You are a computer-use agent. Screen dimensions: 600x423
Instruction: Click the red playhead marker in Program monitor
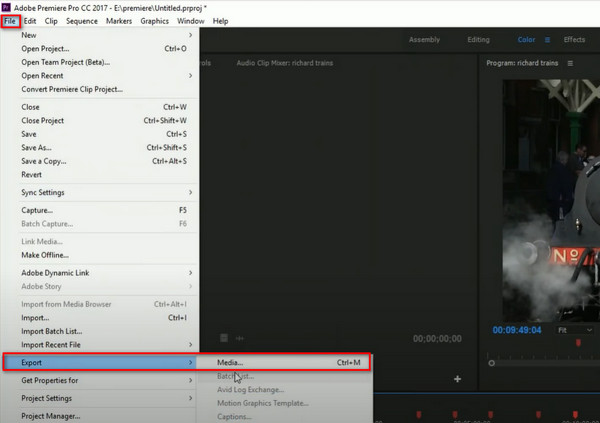578,343
